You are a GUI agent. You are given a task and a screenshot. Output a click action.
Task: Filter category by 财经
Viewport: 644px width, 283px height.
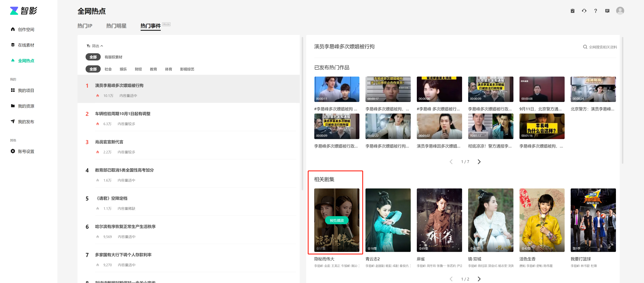[138, 69]
